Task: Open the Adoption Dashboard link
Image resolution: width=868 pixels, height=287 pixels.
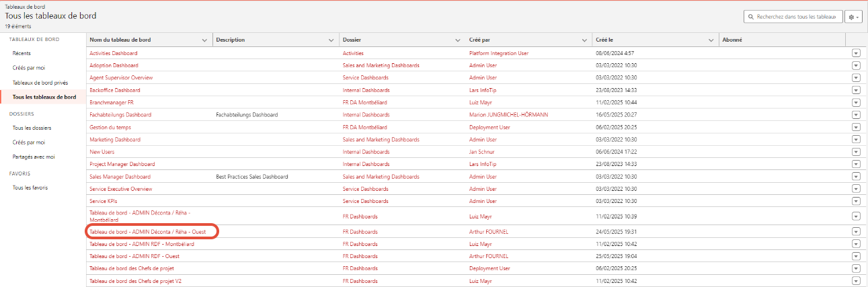Action: click(x=114, y=65)
